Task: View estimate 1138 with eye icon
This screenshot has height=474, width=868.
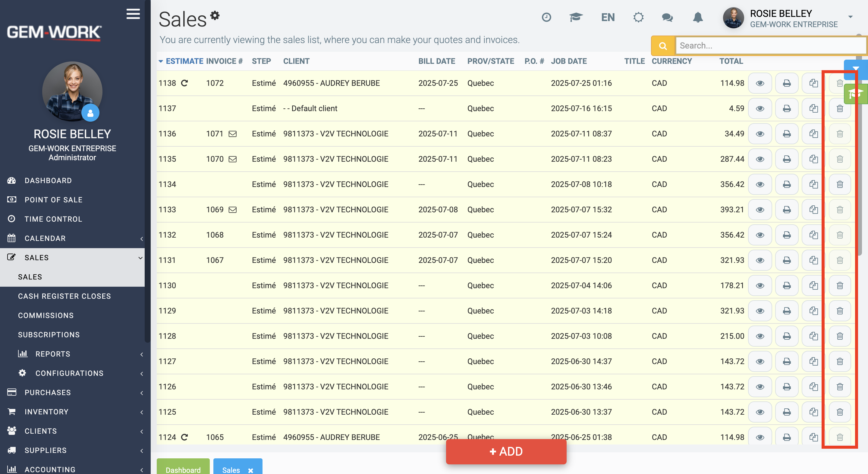Action: click(760, 83)
